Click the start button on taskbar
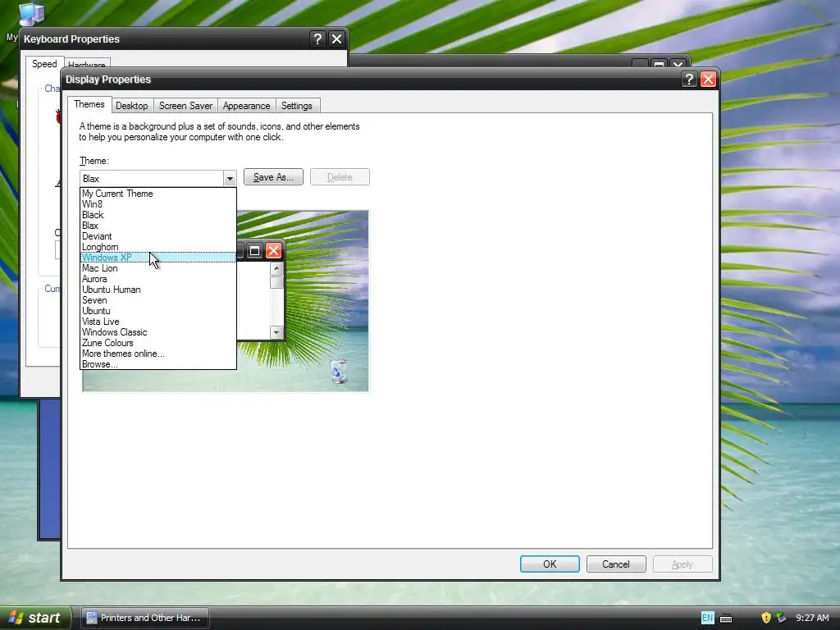The width and height of the screenshot is (840, 630). click(x=36, y=618)
